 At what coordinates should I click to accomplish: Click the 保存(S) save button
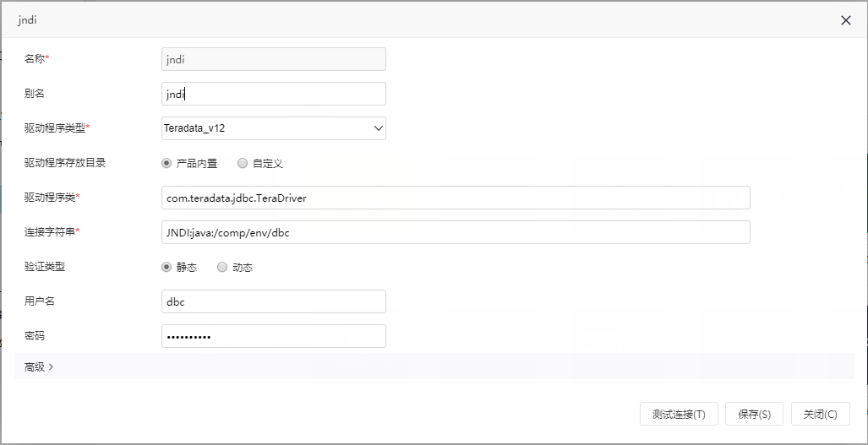(x=755, y=414)
